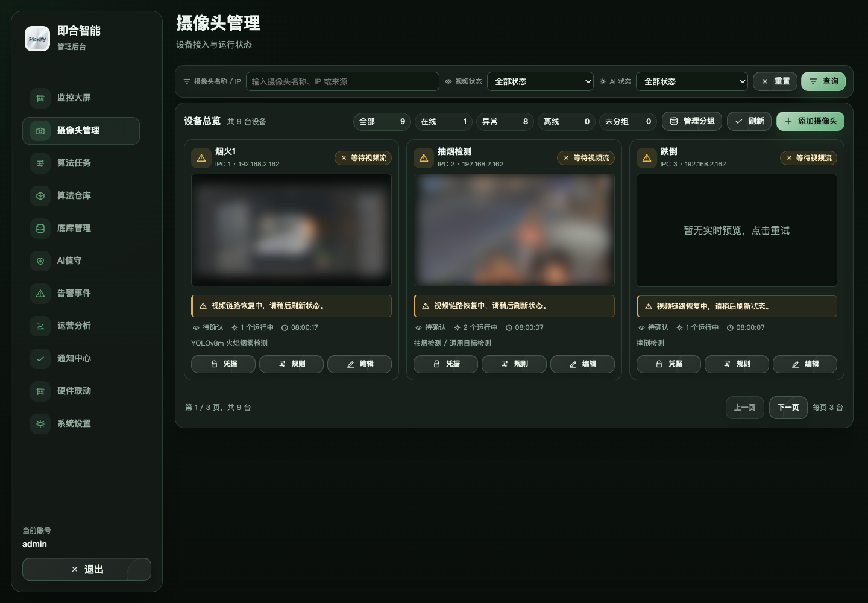The height and width of the screenshot is (603, 868).
Task: Select the 未分组 0 filter tab
Action: 628,121
